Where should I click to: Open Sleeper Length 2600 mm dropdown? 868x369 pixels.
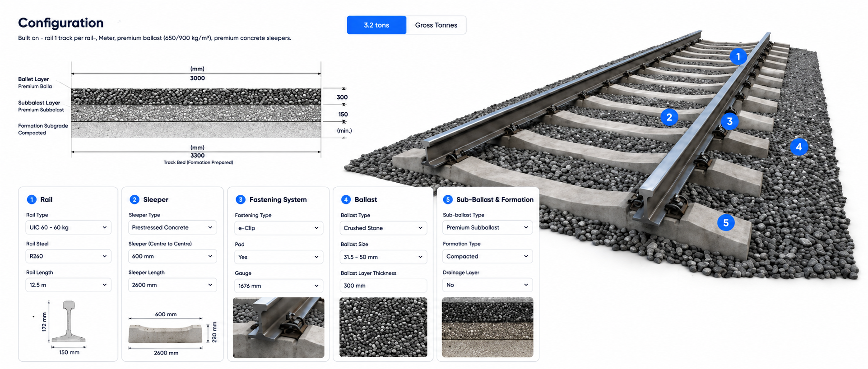coord(172,285)
